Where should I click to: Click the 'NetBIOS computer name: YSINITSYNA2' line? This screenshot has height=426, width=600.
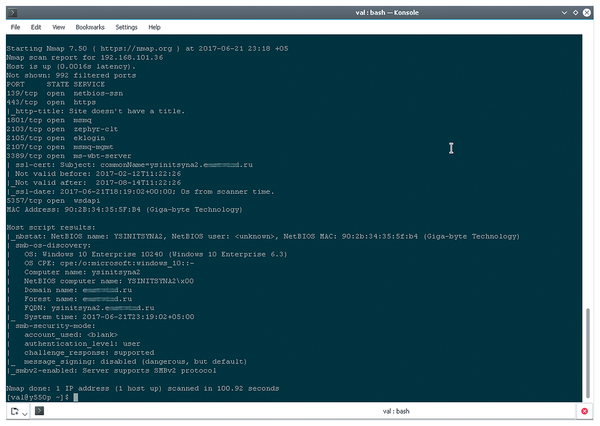click(109, 281)
